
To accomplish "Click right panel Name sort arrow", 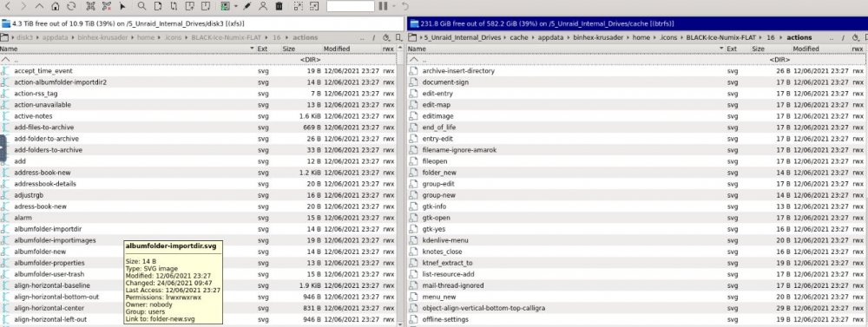I will tap(721, 49).
